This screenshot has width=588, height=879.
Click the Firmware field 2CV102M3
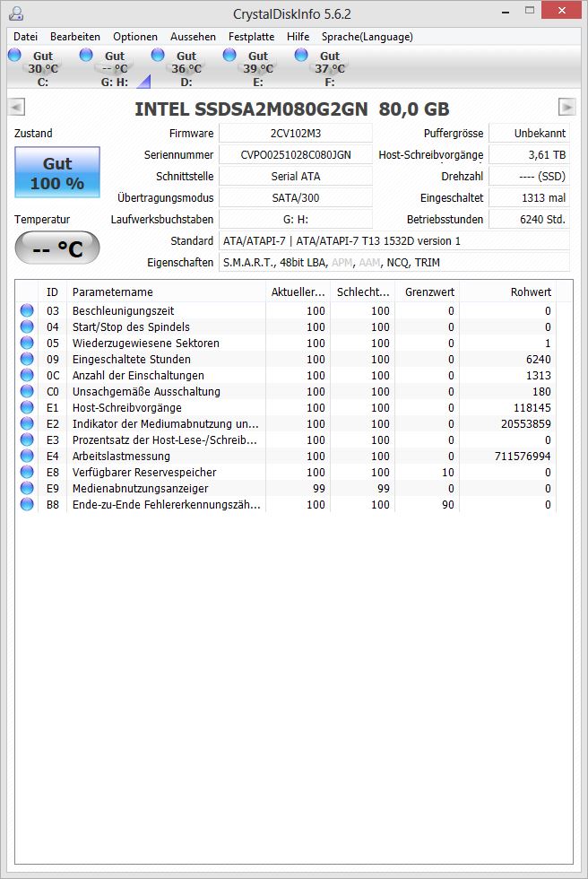pyautogui.click(x=296, y=134)
